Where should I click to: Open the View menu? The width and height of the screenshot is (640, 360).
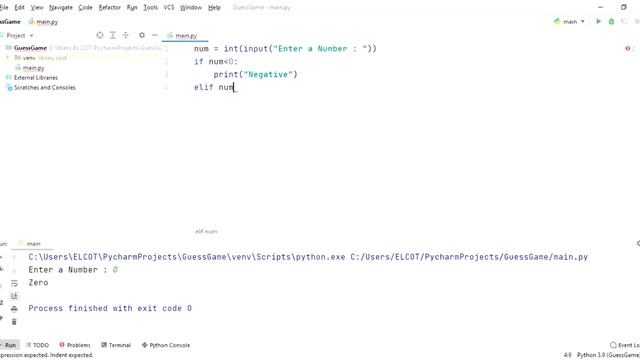tap(37, 7)
